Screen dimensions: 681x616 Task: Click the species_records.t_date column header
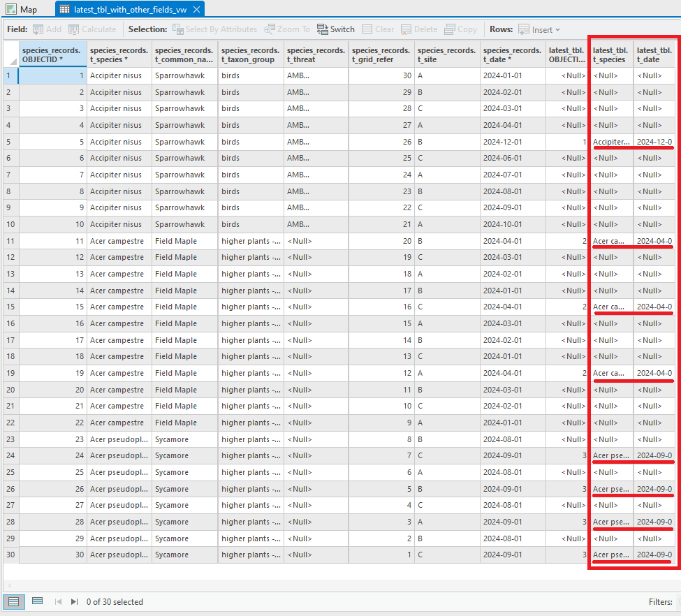(513, 54)
